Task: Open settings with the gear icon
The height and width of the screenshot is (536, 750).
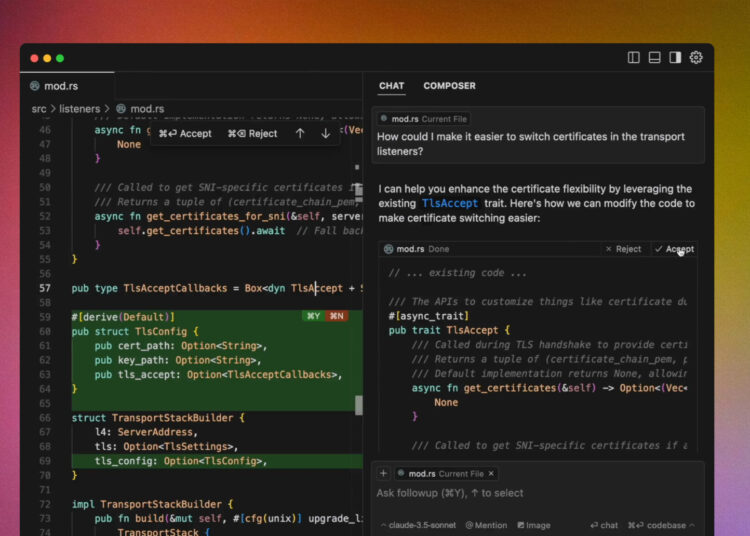Action: 696,58
